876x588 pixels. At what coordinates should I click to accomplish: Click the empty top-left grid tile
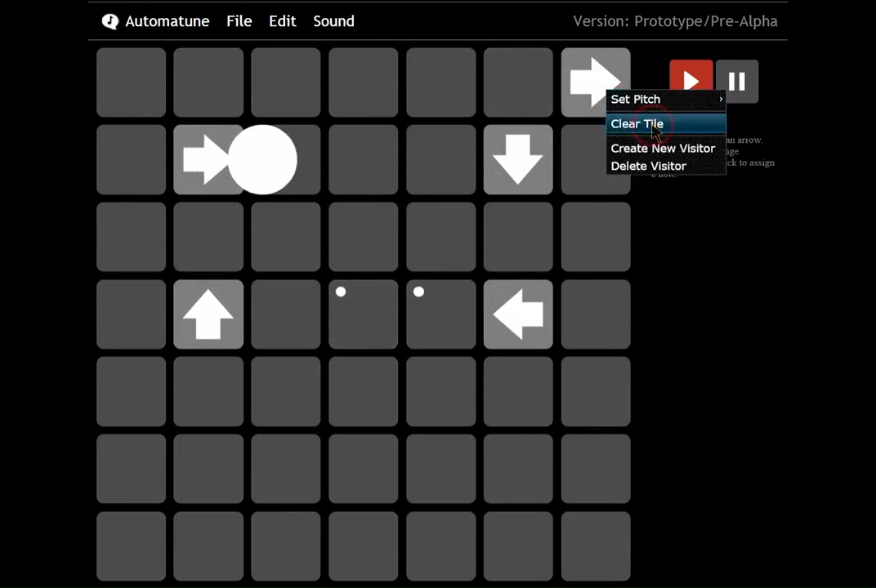[x=131, y=82]
